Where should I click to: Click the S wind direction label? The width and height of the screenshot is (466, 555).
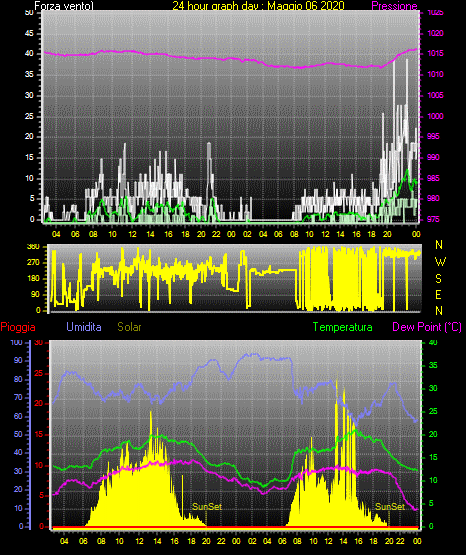(x=438, y=279)
